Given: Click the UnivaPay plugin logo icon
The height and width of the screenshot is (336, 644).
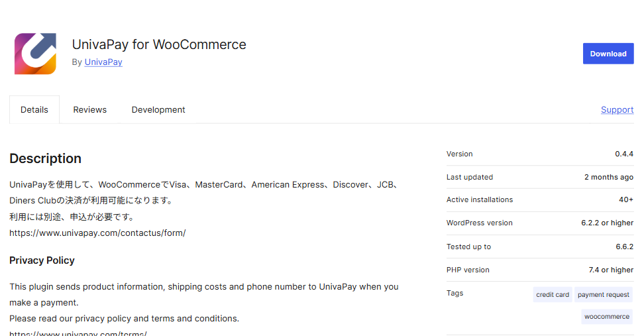Looking at the screenshot, I should coord(35,54).
